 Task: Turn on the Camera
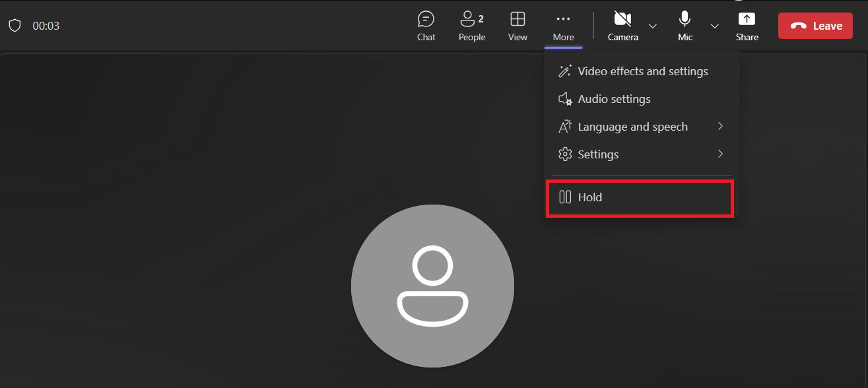pos(622,26)
